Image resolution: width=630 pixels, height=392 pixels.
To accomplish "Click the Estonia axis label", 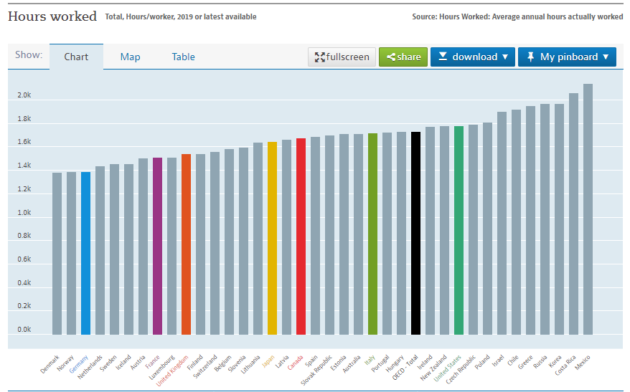I will point(338,363).
